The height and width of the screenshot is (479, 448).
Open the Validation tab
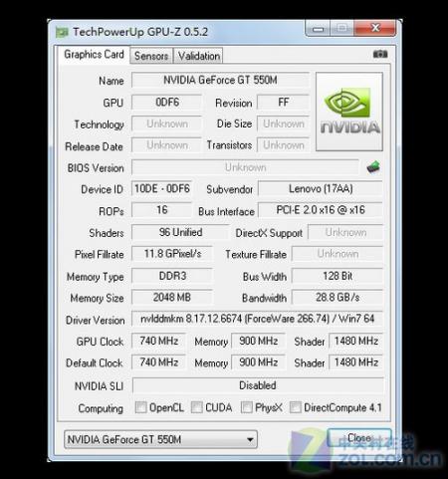tap(198, 56)
